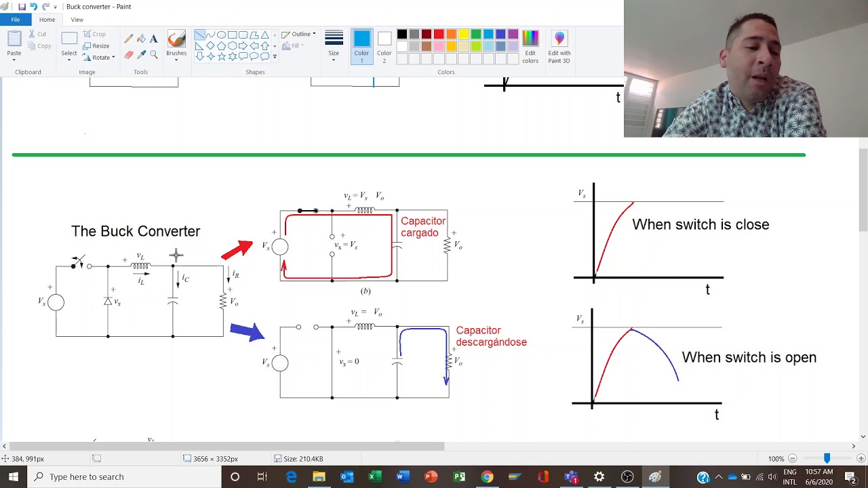Open the Paste dropdown arrow
The width and height of the screenshot is (868, 488).
click(14, 60)
